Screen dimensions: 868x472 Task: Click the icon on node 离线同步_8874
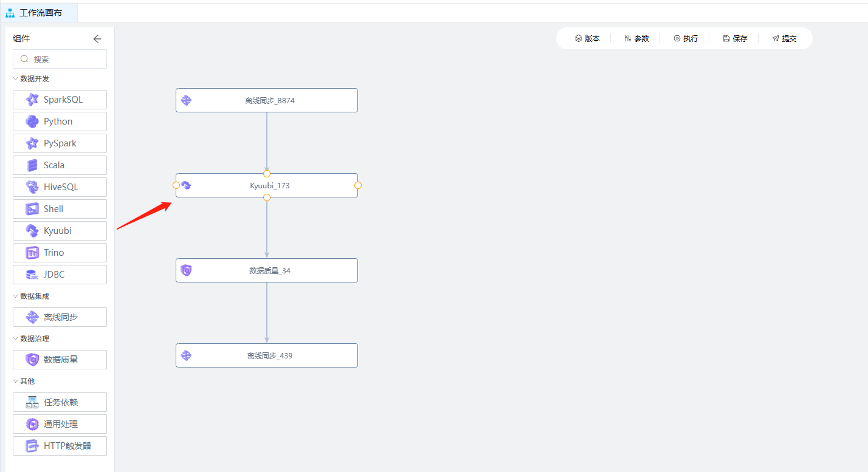tap(187, 100)
